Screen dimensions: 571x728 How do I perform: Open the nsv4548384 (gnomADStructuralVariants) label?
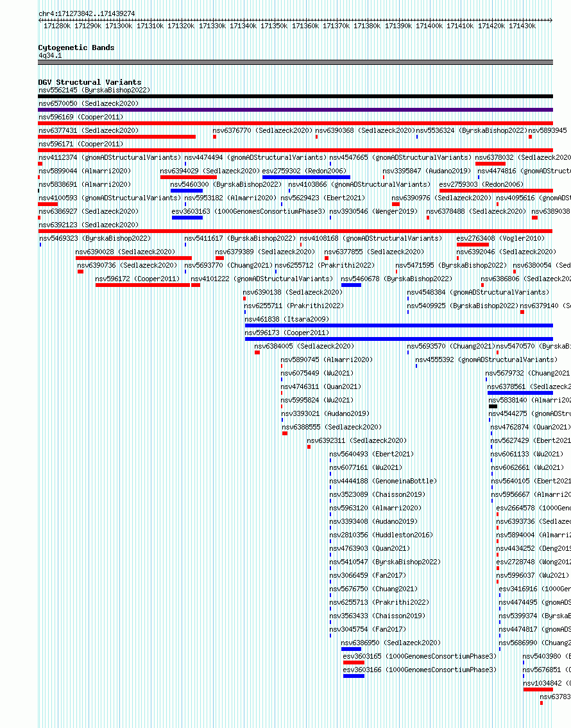[478, 292]
